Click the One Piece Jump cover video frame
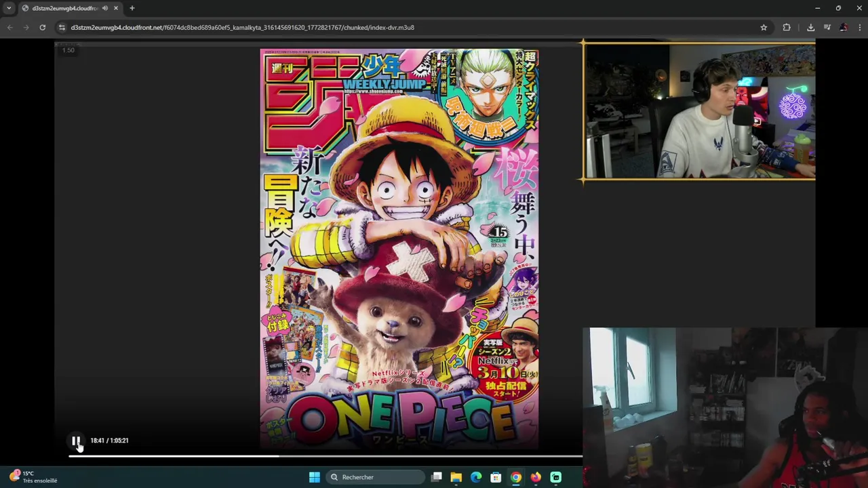The image size is (868, 488). coord(399,249)
